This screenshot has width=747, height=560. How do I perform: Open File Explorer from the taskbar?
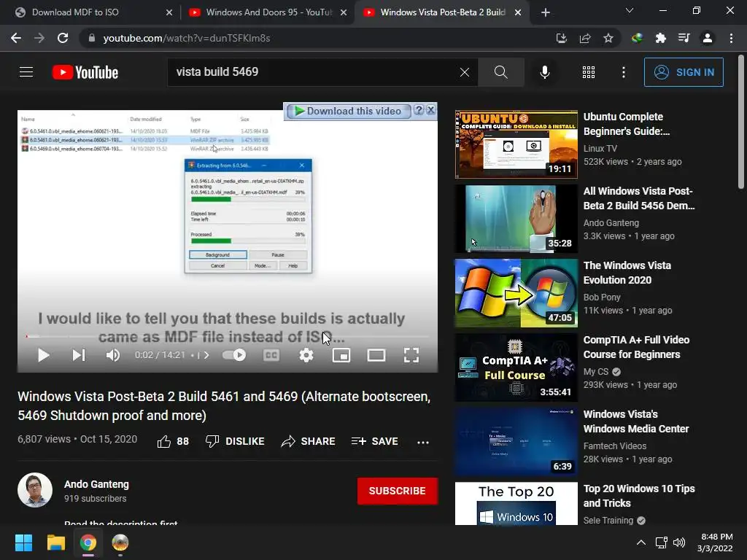click(x=55, y=542)
